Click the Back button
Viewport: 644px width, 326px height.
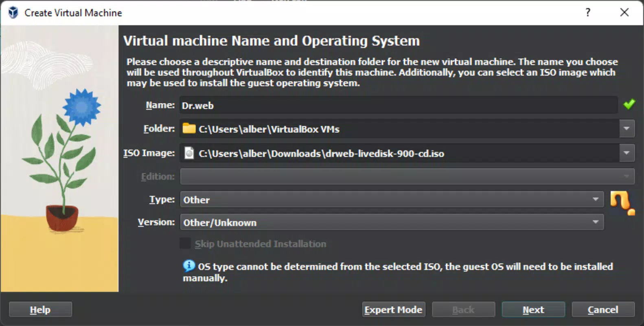click(x=464, y=310)
